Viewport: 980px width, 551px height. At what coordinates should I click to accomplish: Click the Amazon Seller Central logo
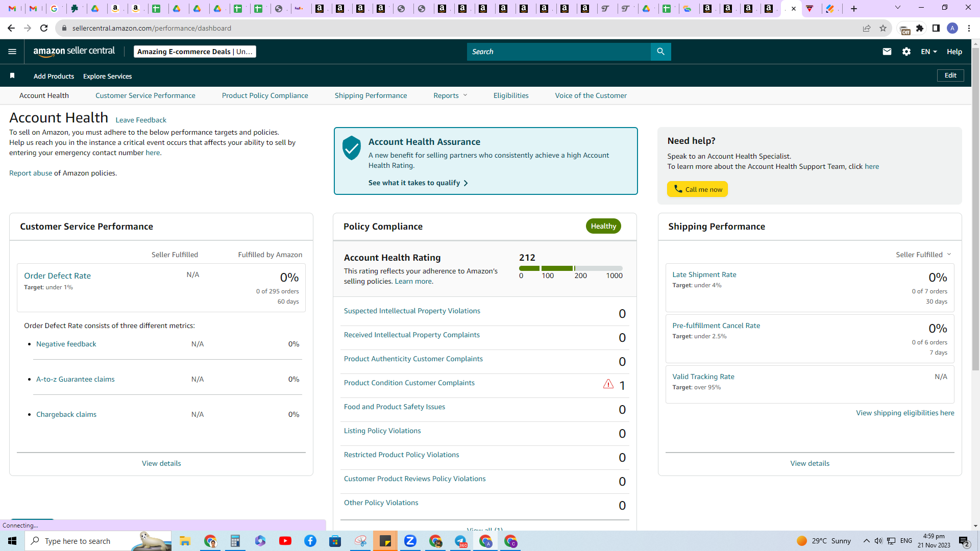(x=74, y=51)
